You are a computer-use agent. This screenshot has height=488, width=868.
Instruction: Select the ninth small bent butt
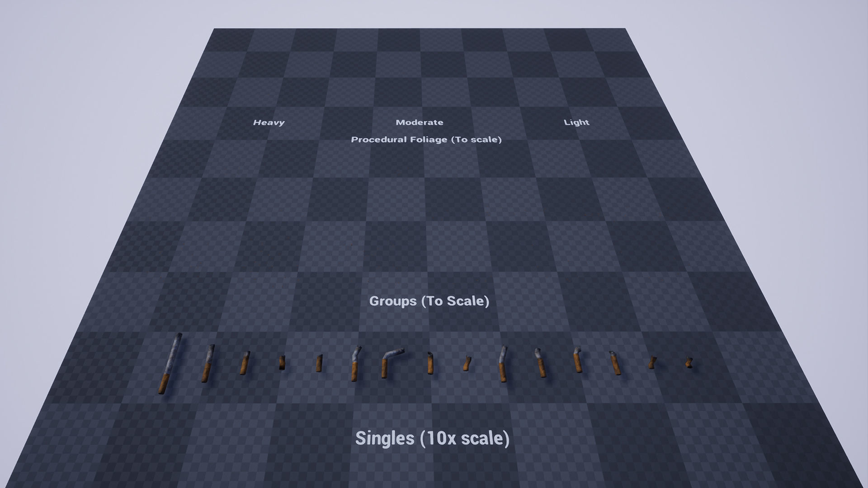(x=466, y=363)
